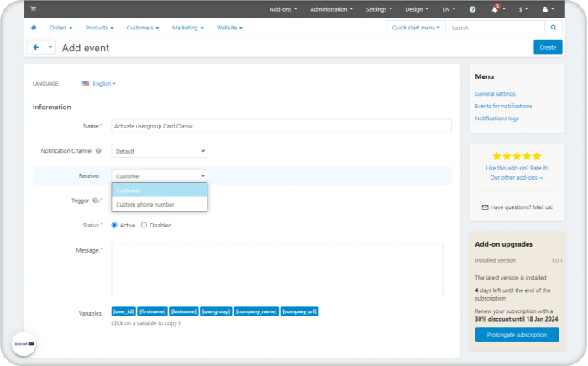Focus the Name input field
The height and width of the screenshot is (366, 588).
tap(281, 126)
